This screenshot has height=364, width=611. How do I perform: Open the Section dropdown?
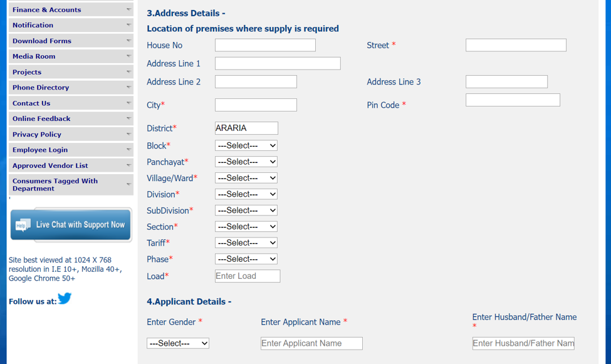point(246,226)
